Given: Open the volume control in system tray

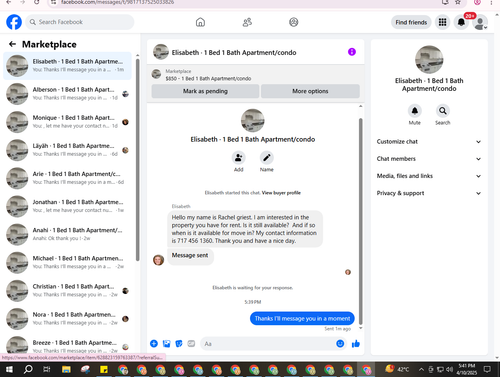Looking at the screenshot, I should [x=450, y=369].
